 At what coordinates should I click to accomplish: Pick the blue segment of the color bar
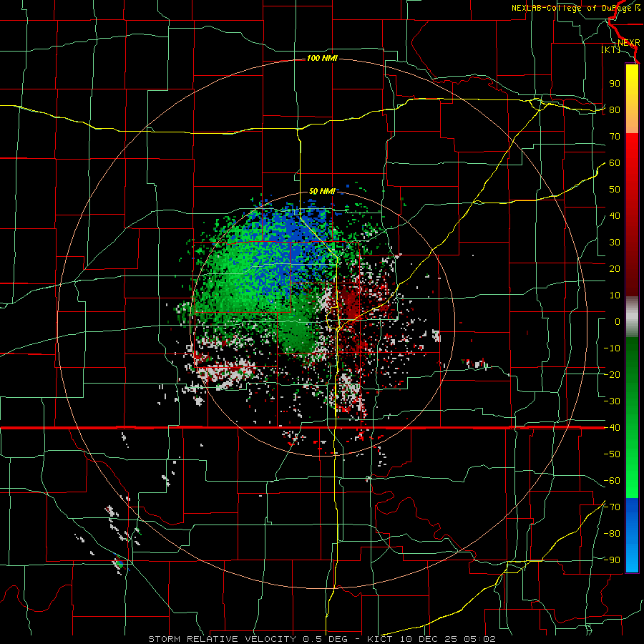[x=632, y=535]
